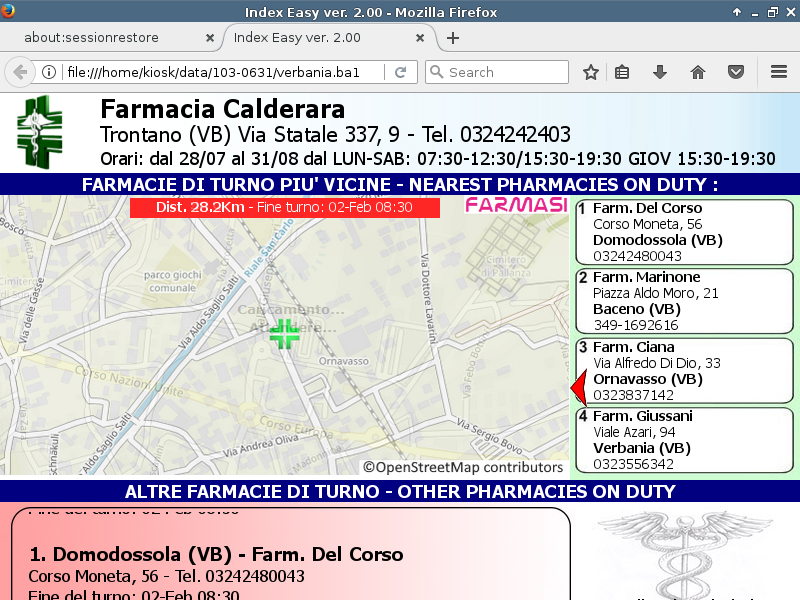Open a new tab with plus button
The width and height of the screenshot is (800, 600).
[453, 38]
